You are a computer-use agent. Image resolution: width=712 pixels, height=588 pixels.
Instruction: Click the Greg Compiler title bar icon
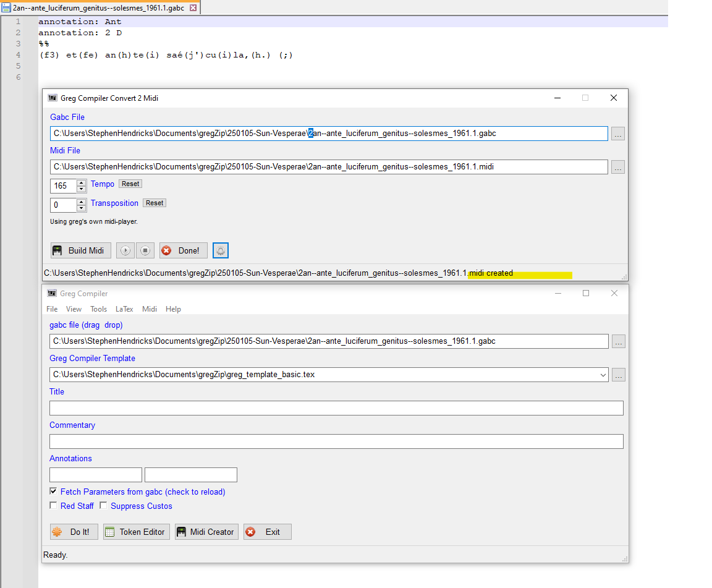coord(52,293)
